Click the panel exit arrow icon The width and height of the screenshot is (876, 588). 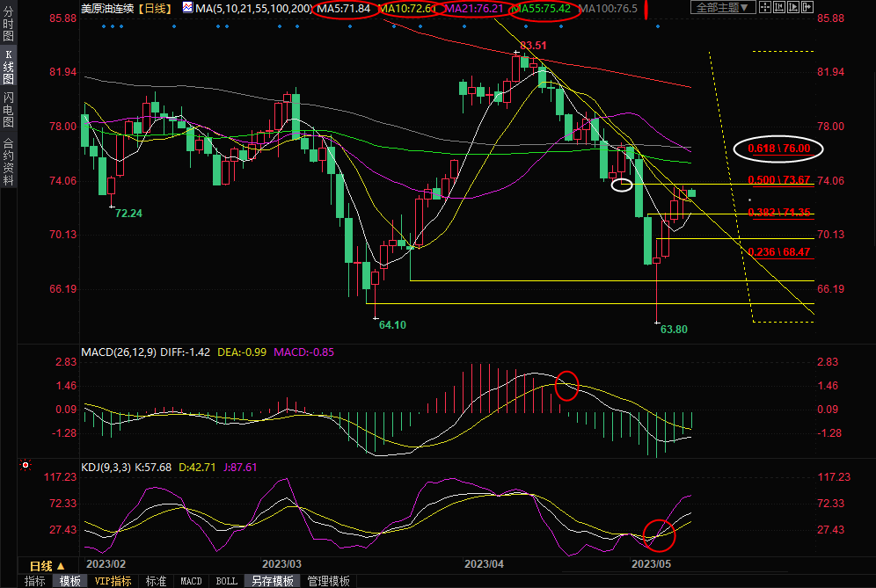(x=807, y=7)
